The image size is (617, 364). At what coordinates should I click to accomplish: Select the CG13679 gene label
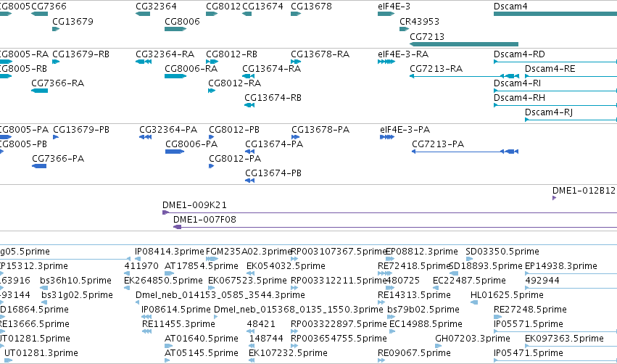[x=73, y=21]
